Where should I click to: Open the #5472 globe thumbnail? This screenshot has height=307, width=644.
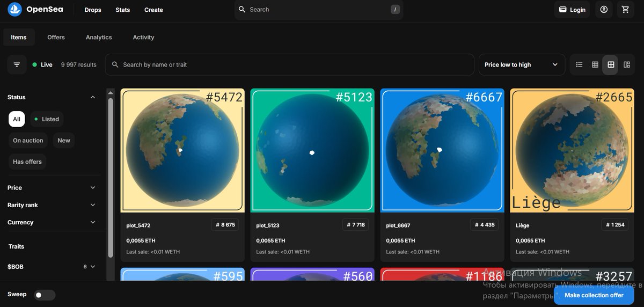(x=182, y=150)
